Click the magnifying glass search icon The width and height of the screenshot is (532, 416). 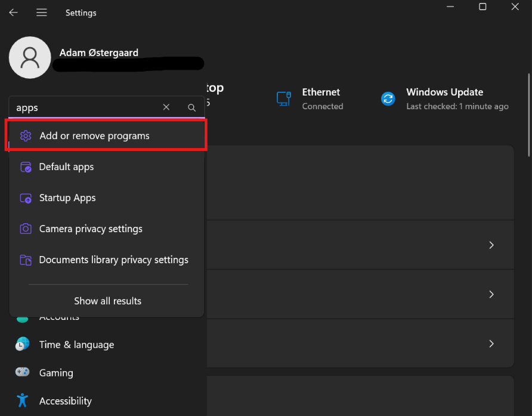191,107
